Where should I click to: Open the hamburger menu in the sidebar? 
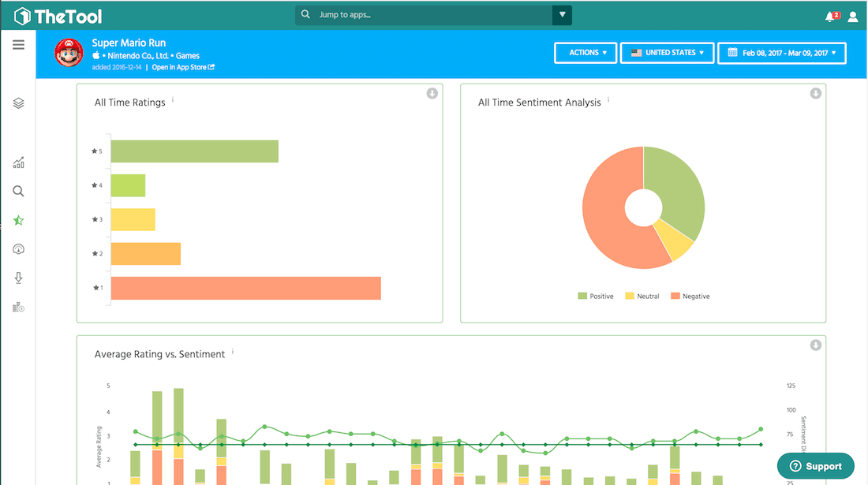pyautogui.click(x=18, y=45)
